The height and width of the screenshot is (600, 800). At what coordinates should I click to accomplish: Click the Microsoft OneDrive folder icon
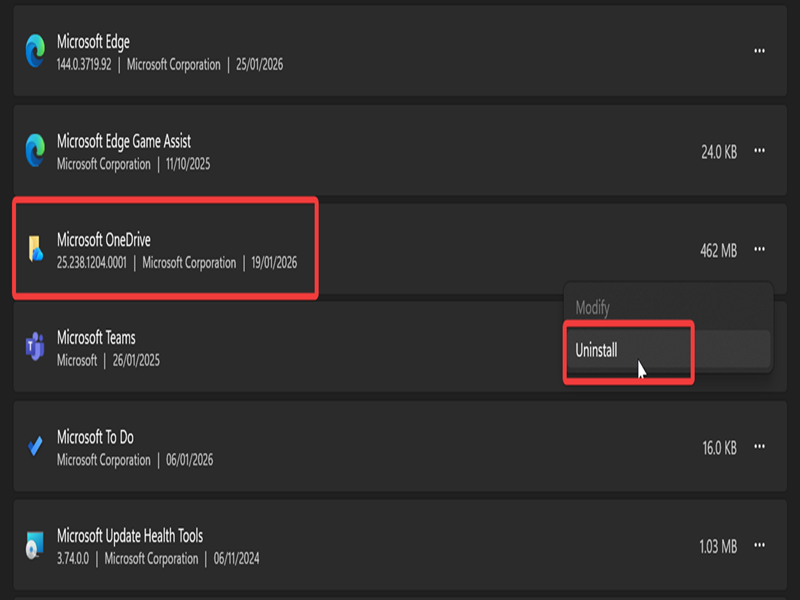pyautogui.click(x=35, y=250)
